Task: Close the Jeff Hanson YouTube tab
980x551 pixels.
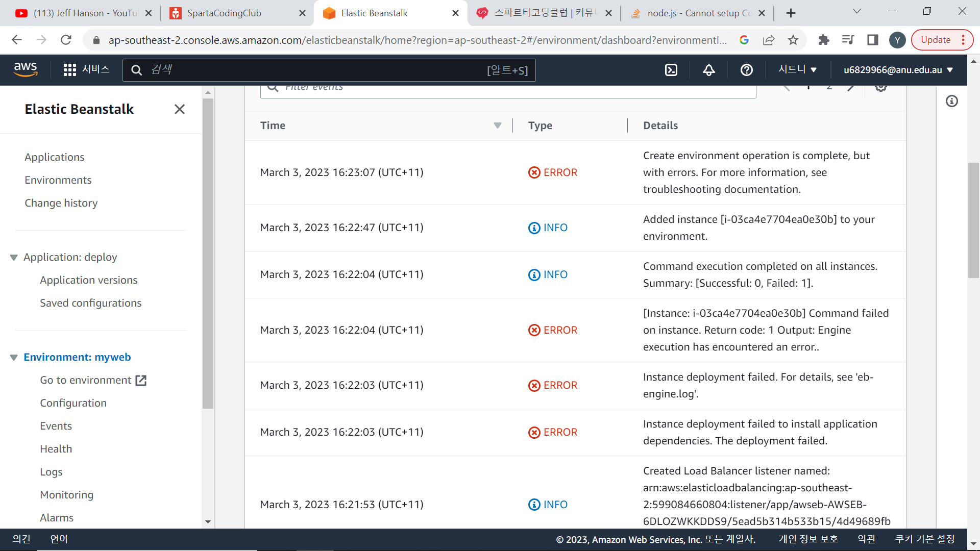Action: coord(149,13)
